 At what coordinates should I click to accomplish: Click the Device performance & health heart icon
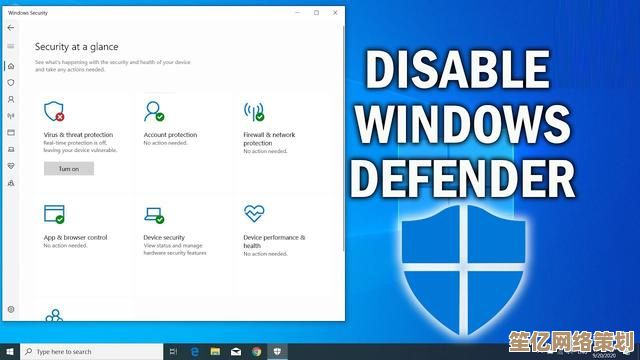tap(254, 213)
